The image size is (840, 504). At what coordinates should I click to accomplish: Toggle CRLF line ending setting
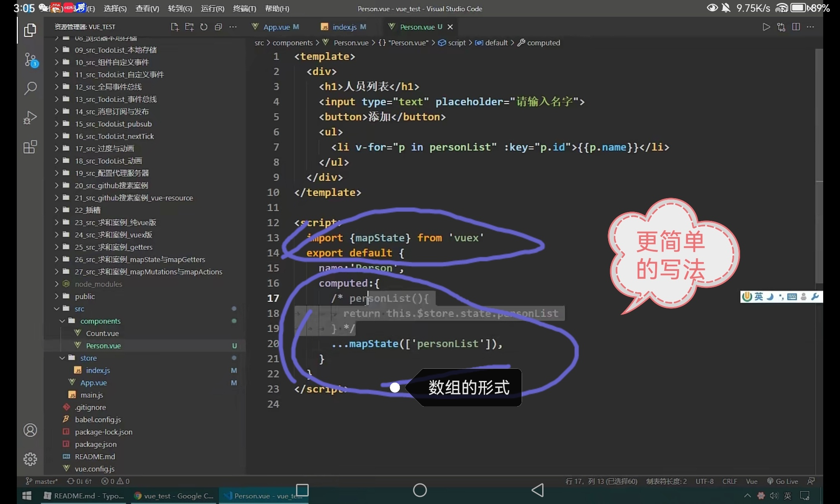tap(730, 481)
